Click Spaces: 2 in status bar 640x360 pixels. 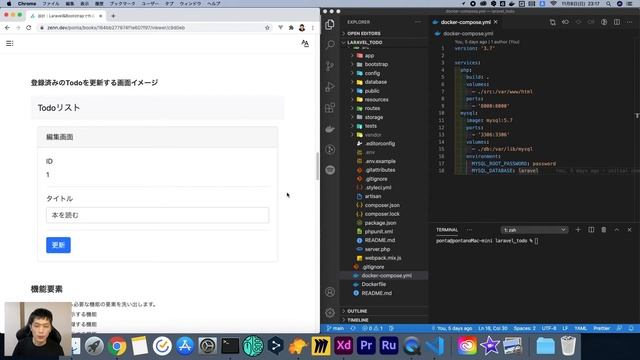point(524,328)
